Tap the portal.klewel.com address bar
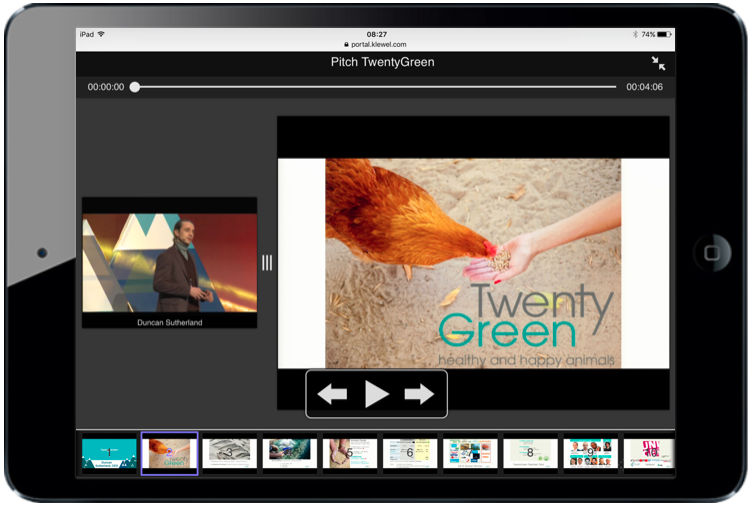 [x=376, y=45]
